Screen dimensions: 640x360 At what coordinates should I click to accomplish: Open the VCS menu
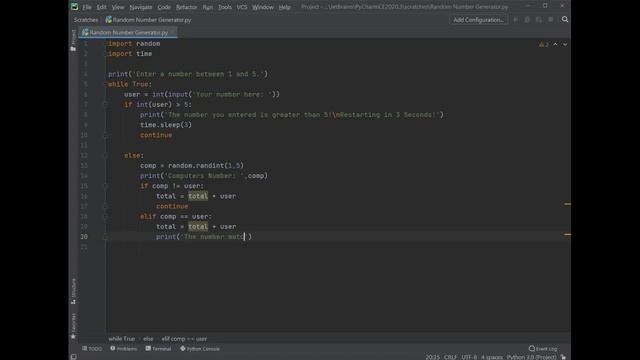coord(242,7)
